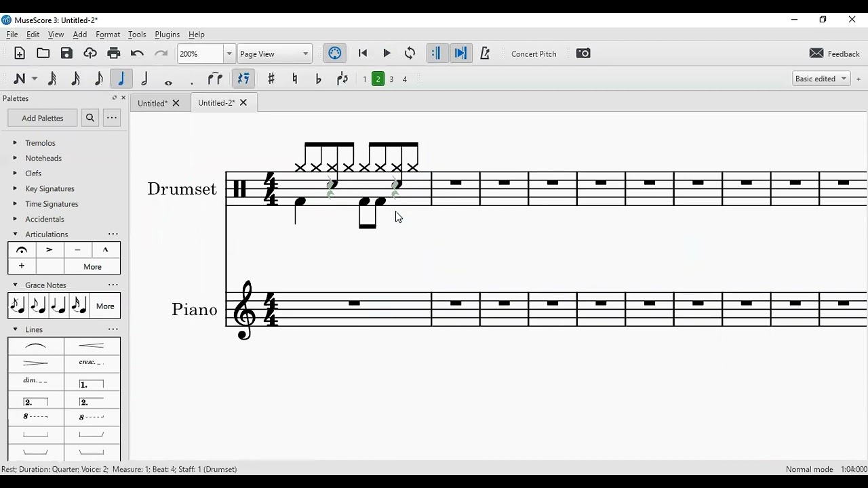Open image capture camera tool

click(583, 54)
